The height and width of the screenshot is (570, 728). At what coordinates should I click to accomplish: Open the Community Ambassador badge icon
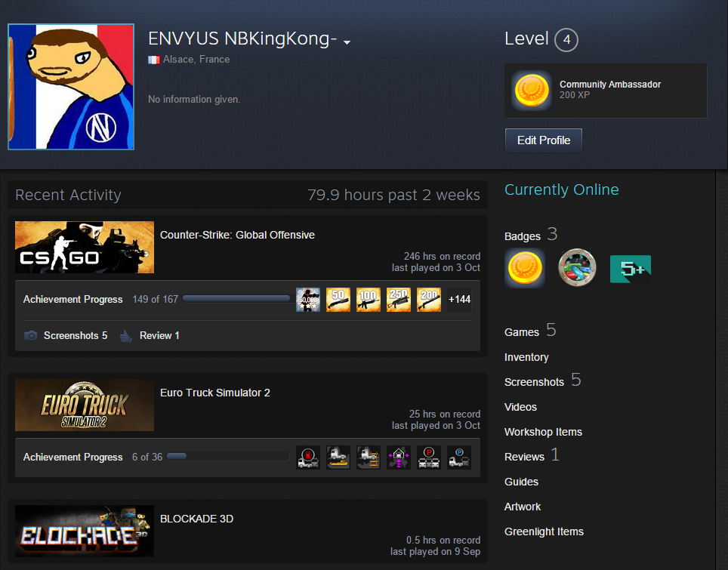click(x=531, y=91)
